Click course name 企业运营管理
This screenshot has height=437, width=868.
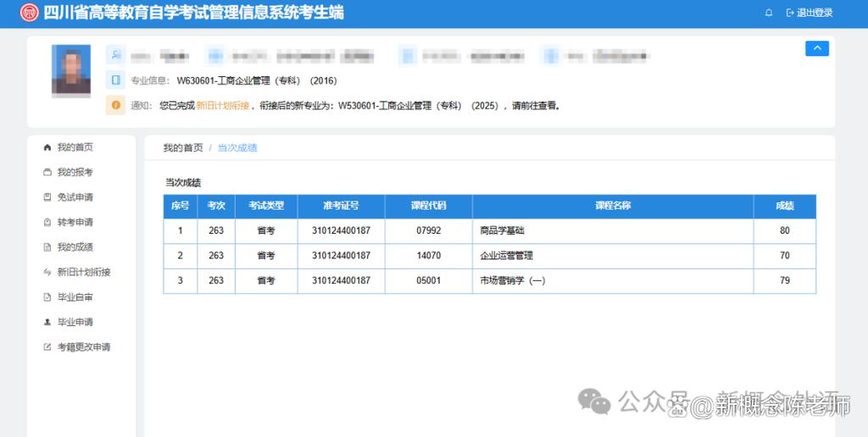tap(507, 256)
